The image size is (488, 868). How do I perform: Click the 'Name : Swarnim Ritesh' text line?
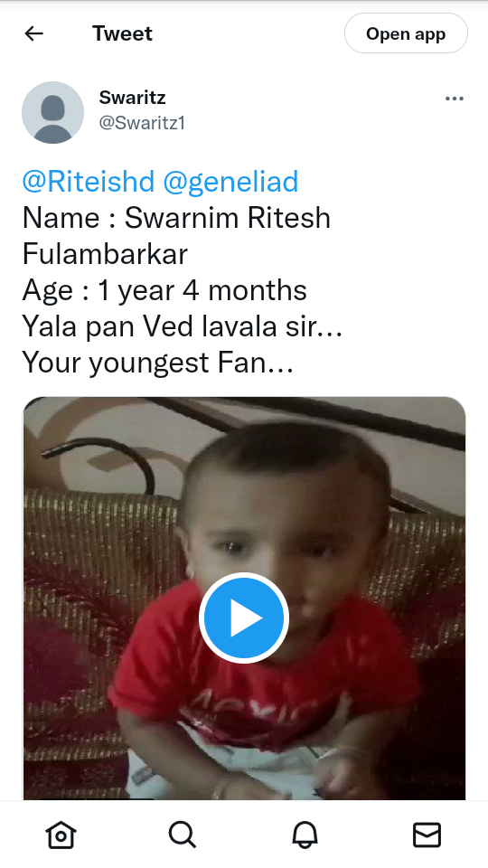click(x=176, y=218)
